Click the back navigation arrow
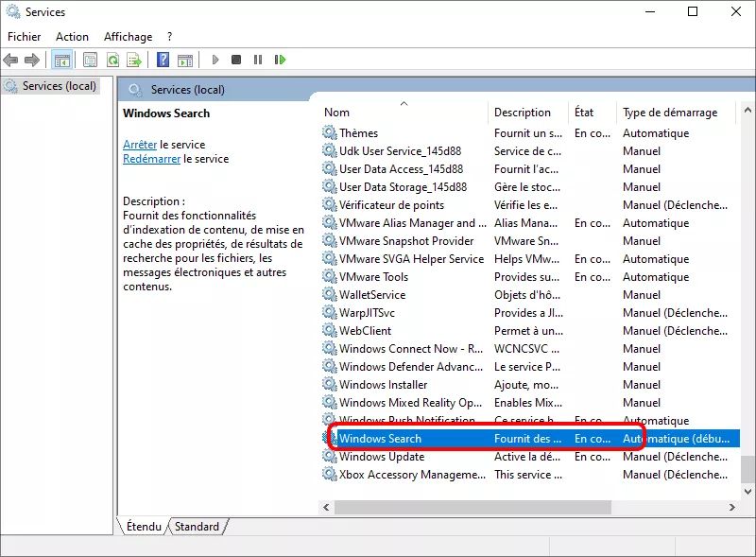756x557 pixels. pos(11,60)
